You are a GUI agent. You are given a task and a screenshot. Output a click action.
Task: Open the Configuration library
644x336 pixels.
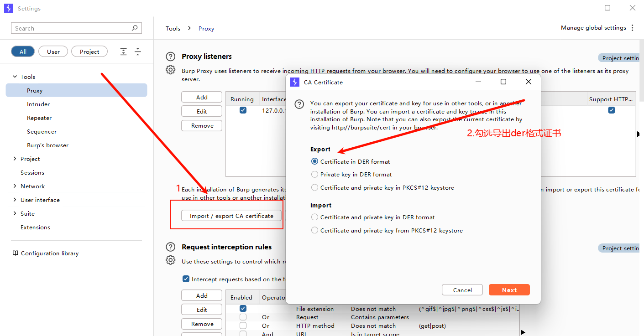[x=50, y=253]
